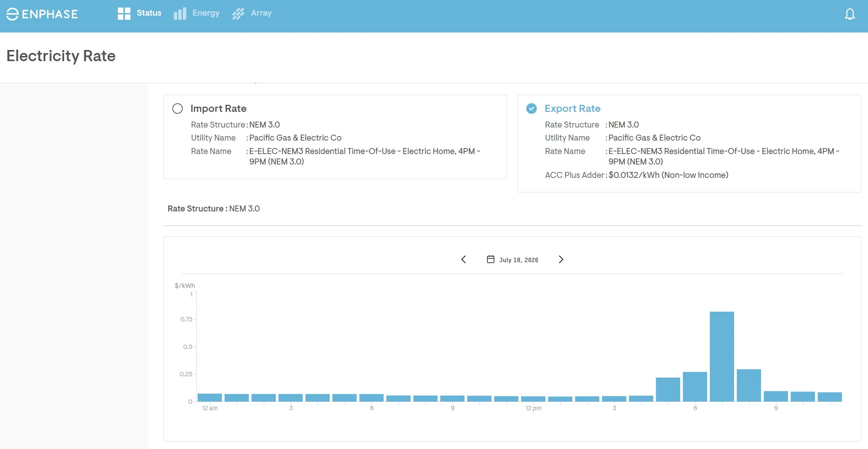Click the Enphase logo
The width and height of the screenshot is (868, 449).
click(42, 14)
